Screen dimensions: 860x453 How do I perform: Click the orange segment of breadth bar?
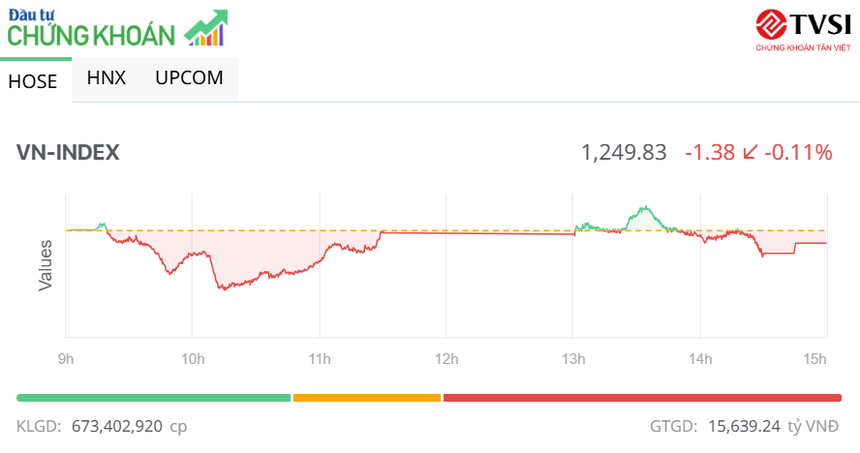[x=366, y=398]
